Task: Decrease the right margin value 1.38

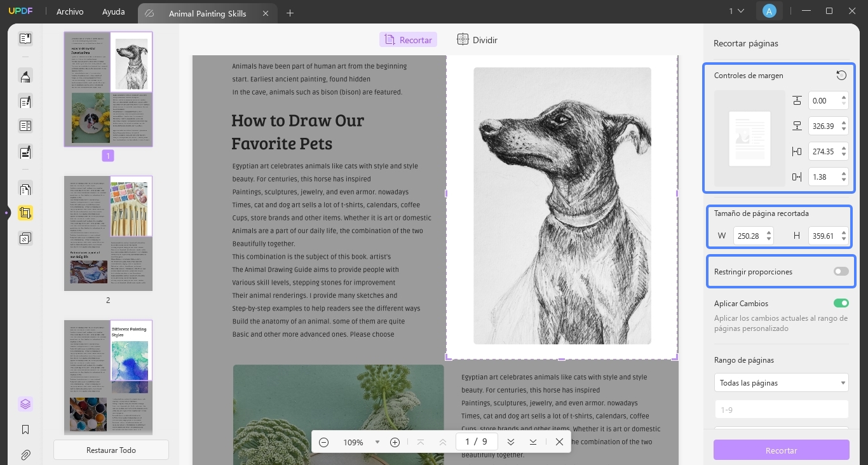Action: pos(844,180)
